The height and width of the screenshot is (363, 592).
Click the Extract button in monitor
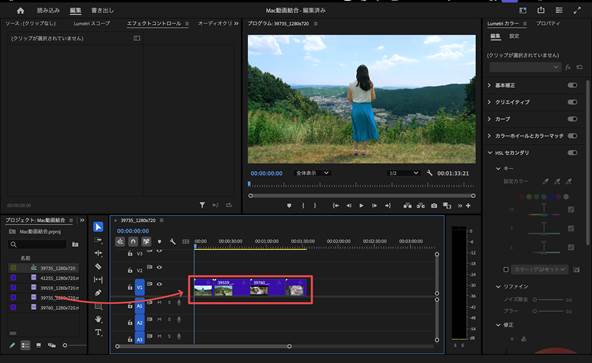click(x=421, y=205)
